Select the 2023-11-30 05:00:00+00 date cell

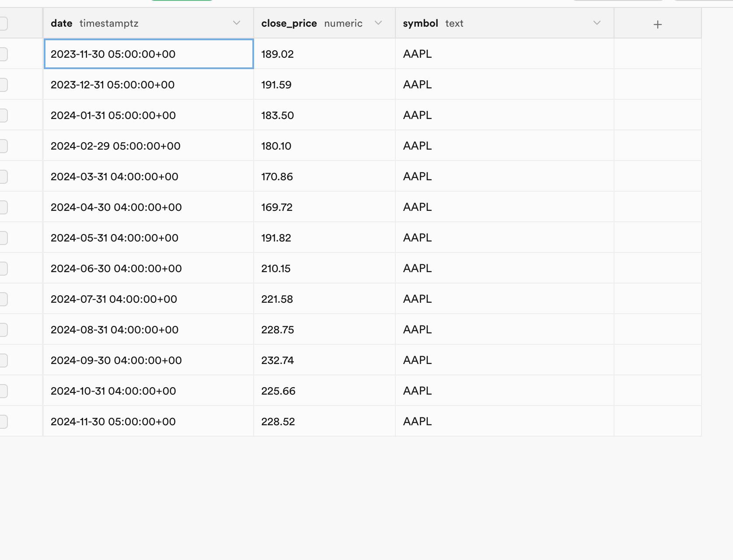[x=148, y=54]
